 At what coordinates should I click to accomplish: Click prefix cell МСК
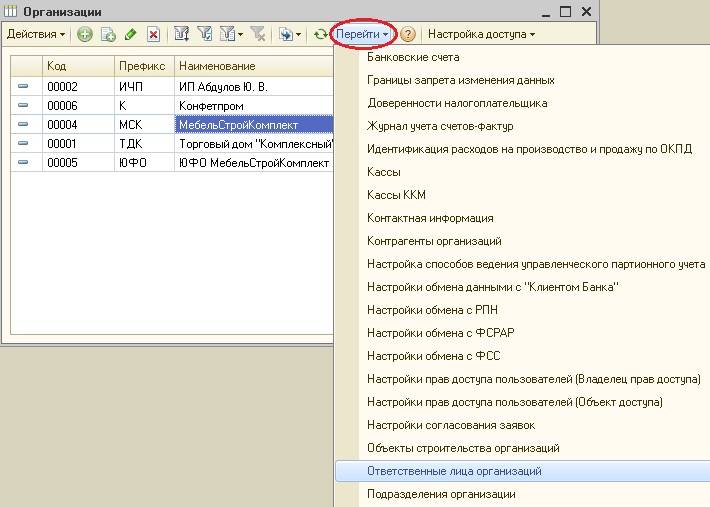[144, 124]
